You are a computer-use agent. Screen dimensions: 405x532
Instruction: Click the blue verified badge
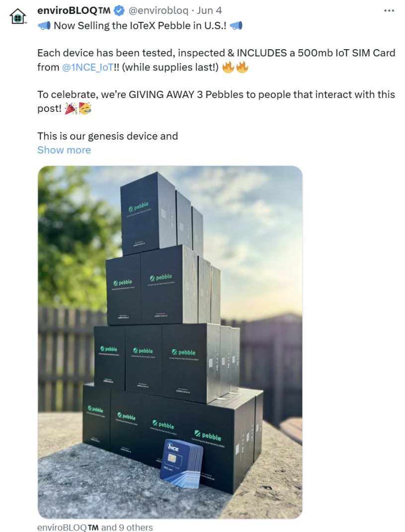119,10
